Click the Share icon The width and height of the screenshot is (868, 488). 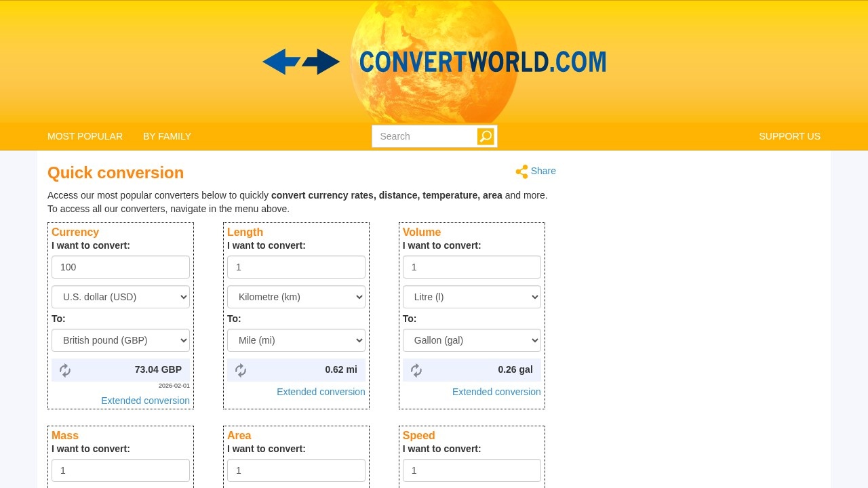521,171
